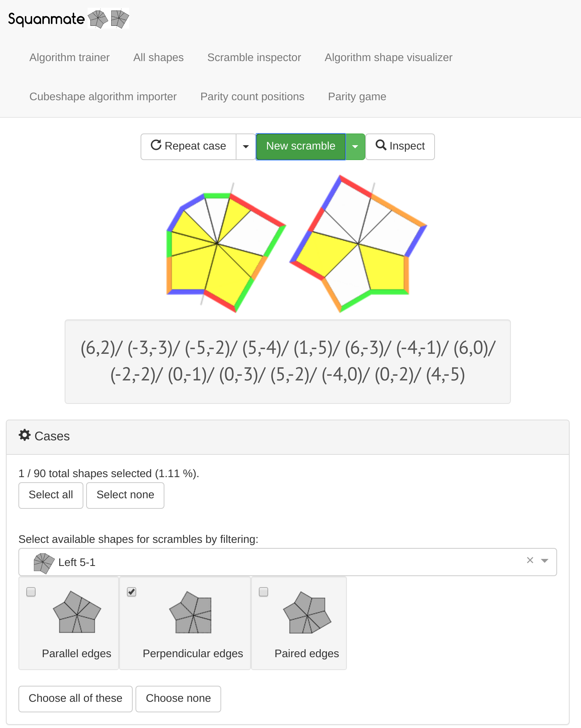The image size is (581, 728).
Task: Click the Inspect button
Action: [400, 147]
